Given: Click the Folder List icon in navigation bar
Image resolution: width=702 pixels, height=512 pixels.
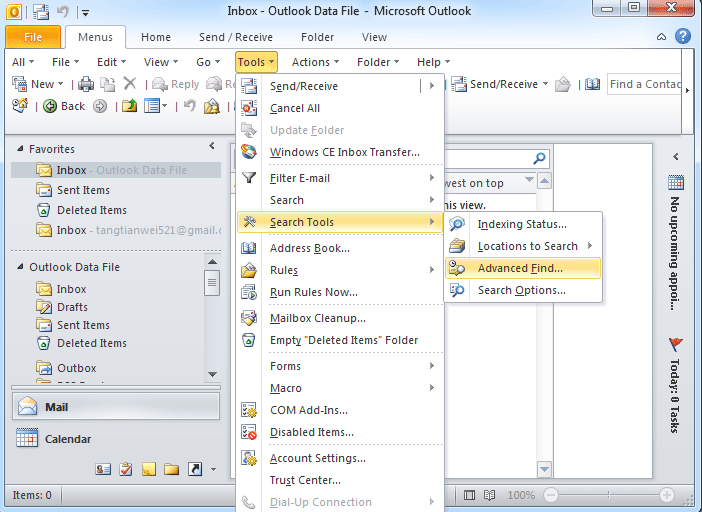Looking at the screenshot, I should (171, 469).
